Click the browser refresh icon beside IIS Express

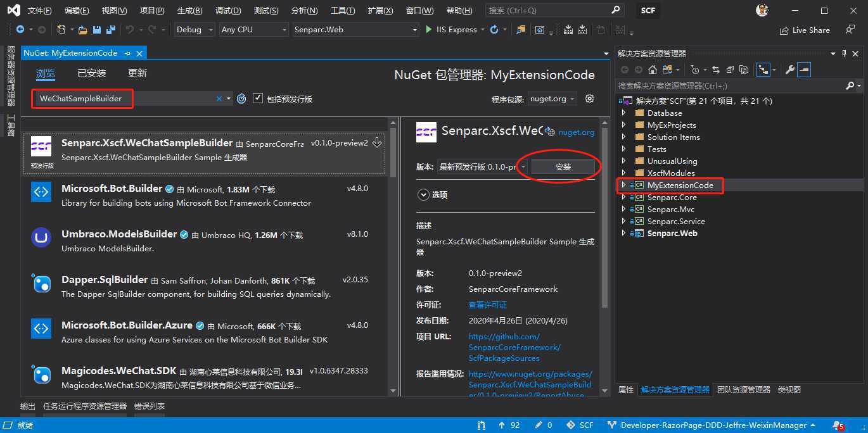[494, 30]
